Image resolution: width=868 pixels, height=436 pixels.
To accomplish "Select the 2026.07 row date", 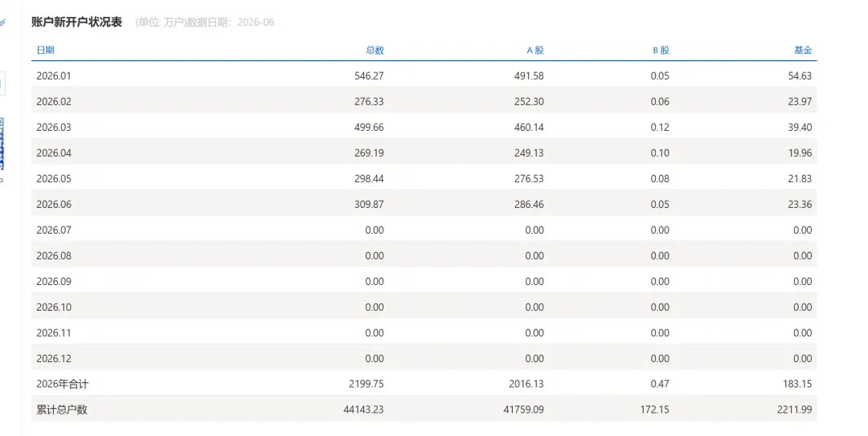I will (54, 230).
